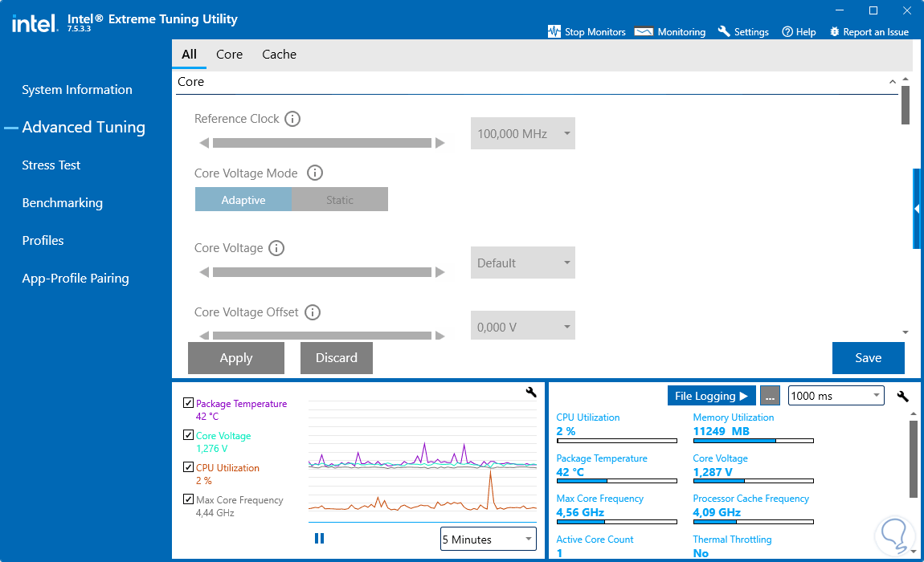Toggle the Package Temperature checkbox
This screenshot has width=924, height=562.
click(189, 403)
